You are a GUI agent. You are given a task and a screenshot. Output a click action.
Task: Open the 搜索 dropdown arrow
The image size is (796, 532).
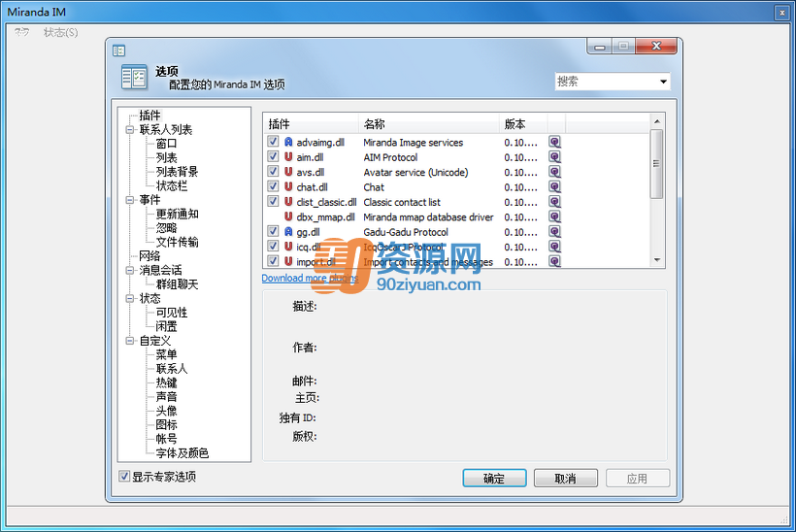[663, 82]
